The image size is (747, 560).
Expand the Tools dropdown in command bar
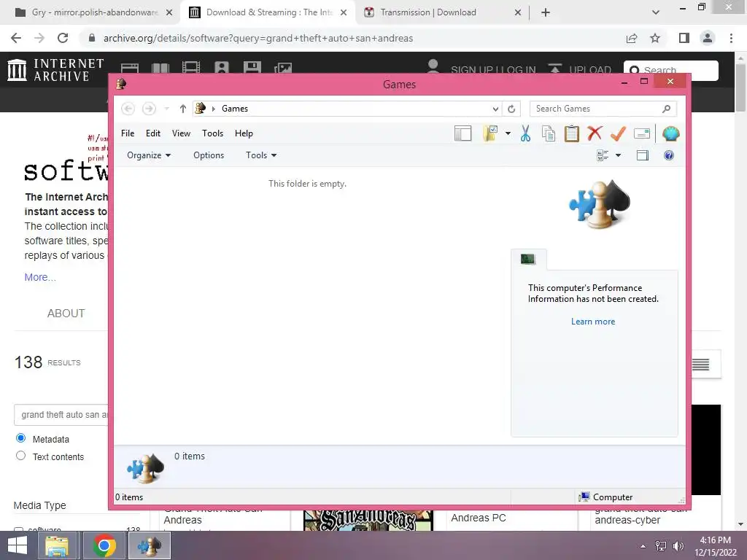(261, 155)
